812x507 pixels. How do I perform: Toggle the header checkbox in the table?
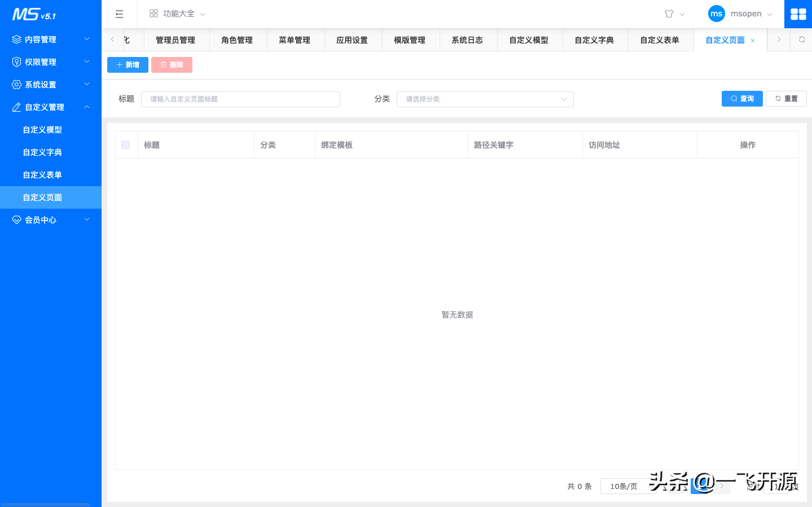(x=125, y=144)
